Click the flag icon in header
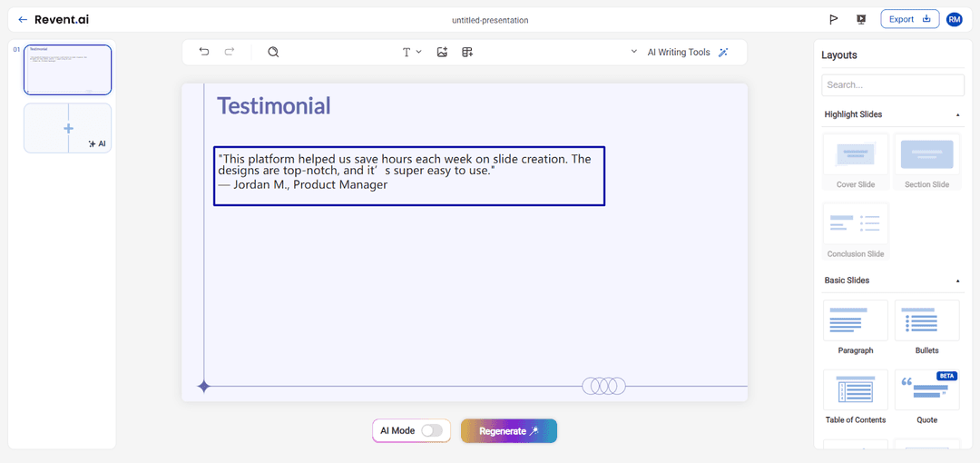Viewport: 980px width, 463px height. tap(833, 19)
